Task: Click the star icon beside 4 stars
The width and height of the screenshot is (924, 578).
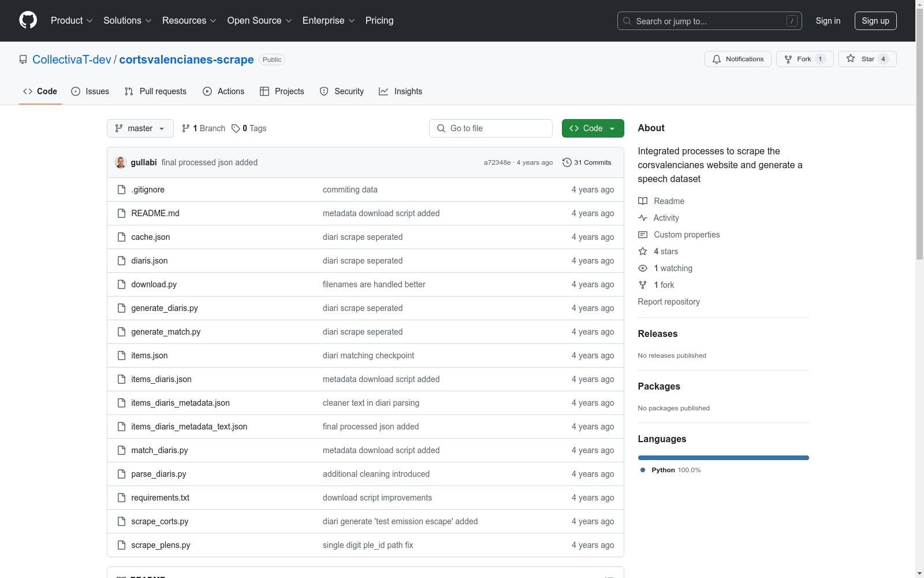Action: 643,251
